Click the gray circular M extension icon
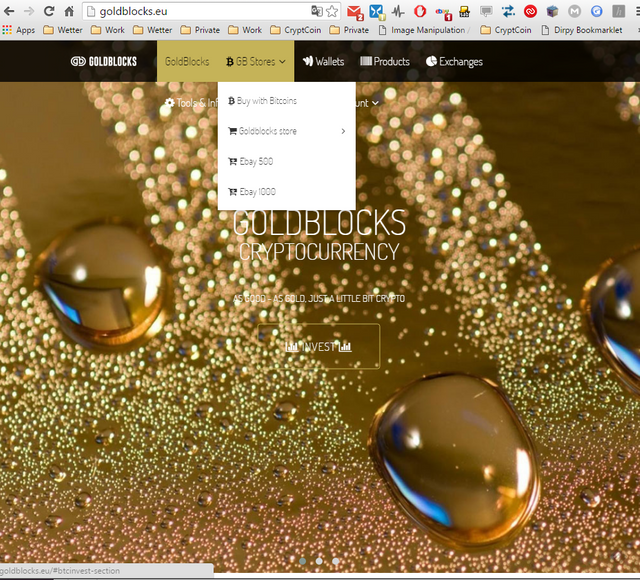640x580 pixels. (x=574, y=11)
